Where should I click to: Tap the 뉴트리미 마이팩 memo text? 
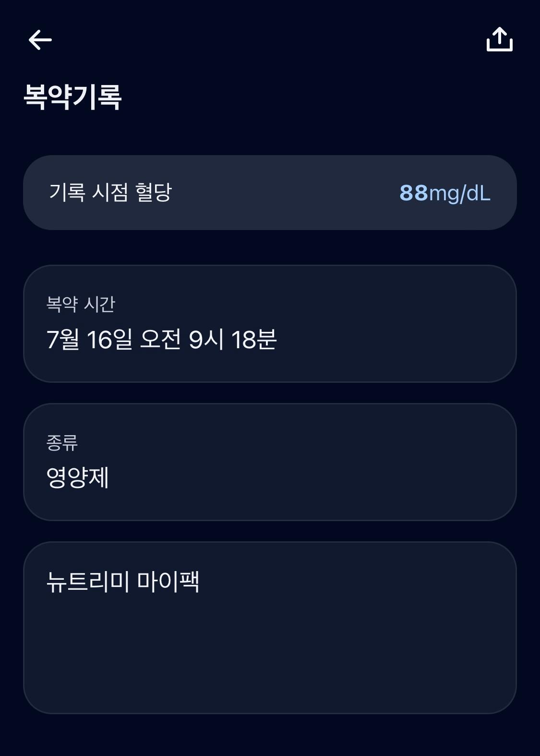click(x=123, y=582)
